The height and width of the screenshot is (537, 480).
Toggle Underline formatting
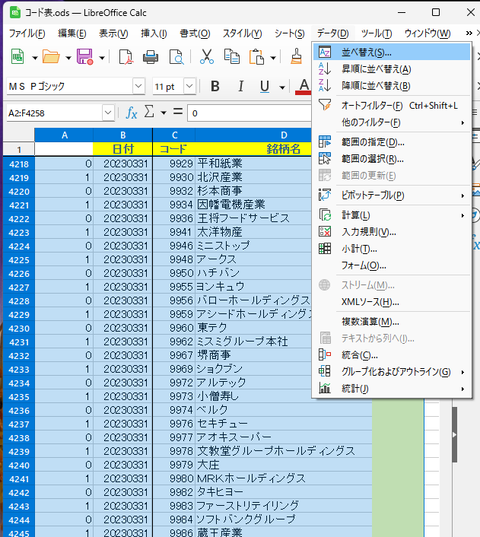click(264, 86)
